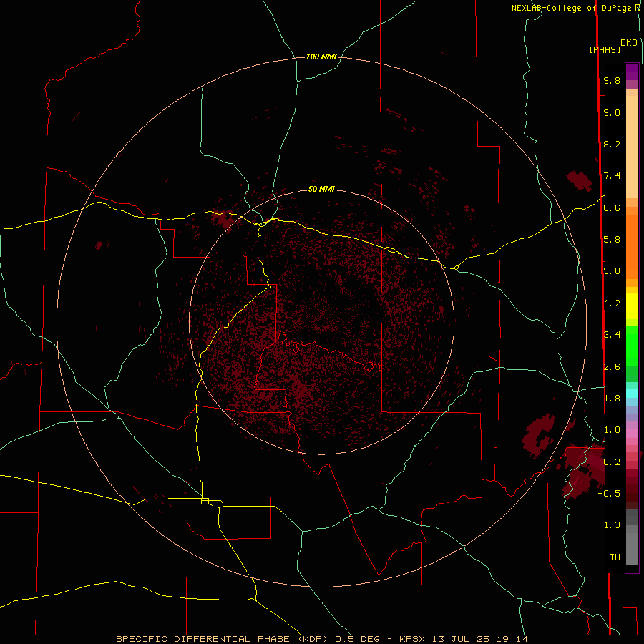Click the KDP product caption at the bottom
This screenshot has height=644, width=644.
click(321, 639)
